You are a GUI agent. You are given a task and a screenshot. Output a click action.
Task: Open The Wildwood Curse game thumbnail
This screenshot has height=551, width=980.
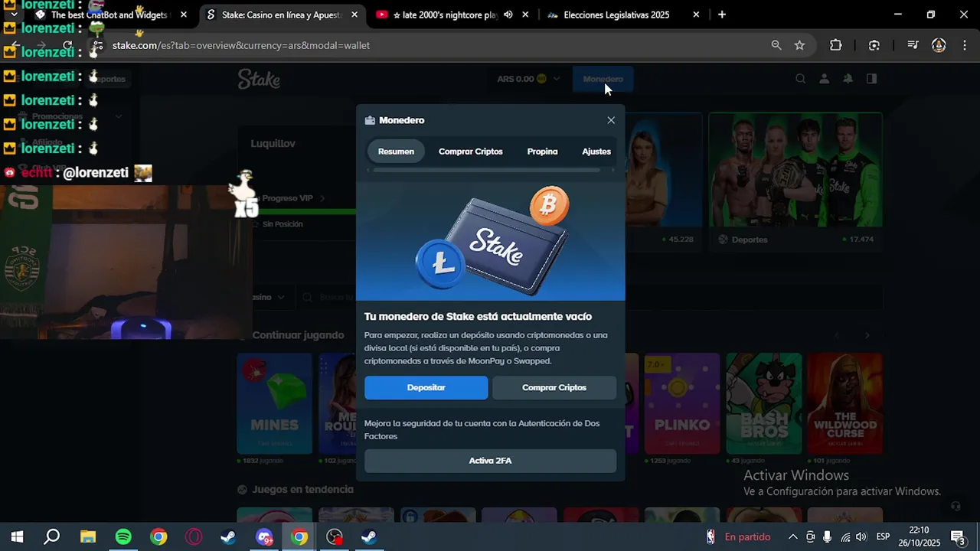pos(845,403)
